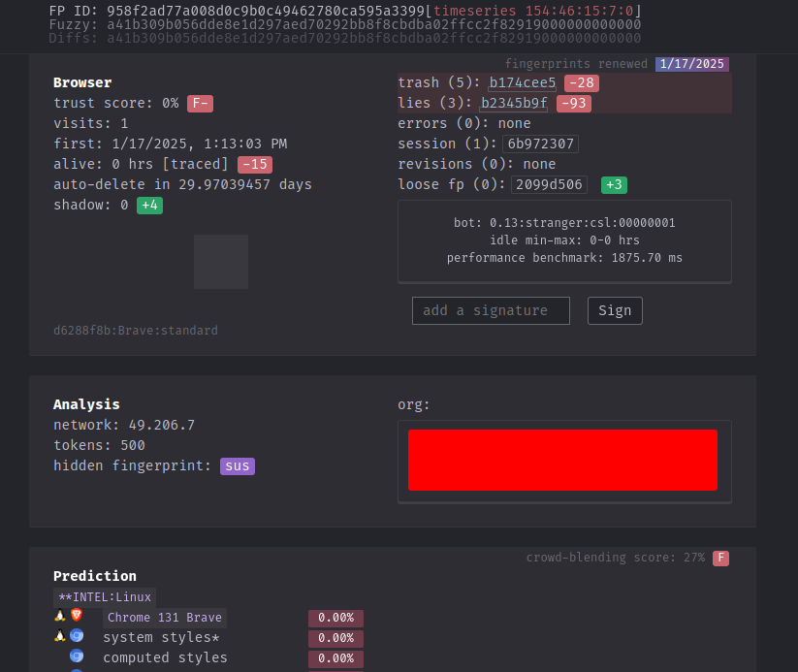Click the red -15 badge next to traced
This screenshot has height=672, width=798.
pyautogui.click(x=255, y=164)
